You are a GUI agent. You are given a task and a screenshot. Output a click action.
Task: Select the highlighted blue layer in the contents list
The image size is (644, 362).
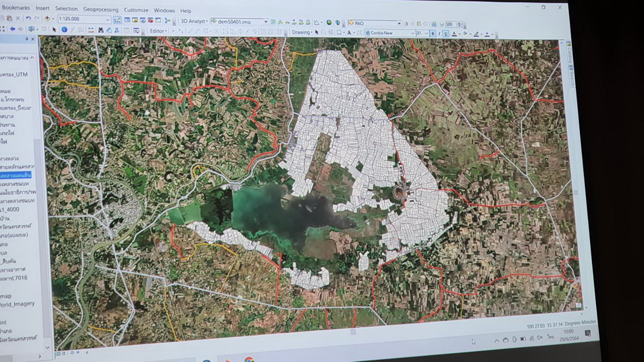coord(16,175)
